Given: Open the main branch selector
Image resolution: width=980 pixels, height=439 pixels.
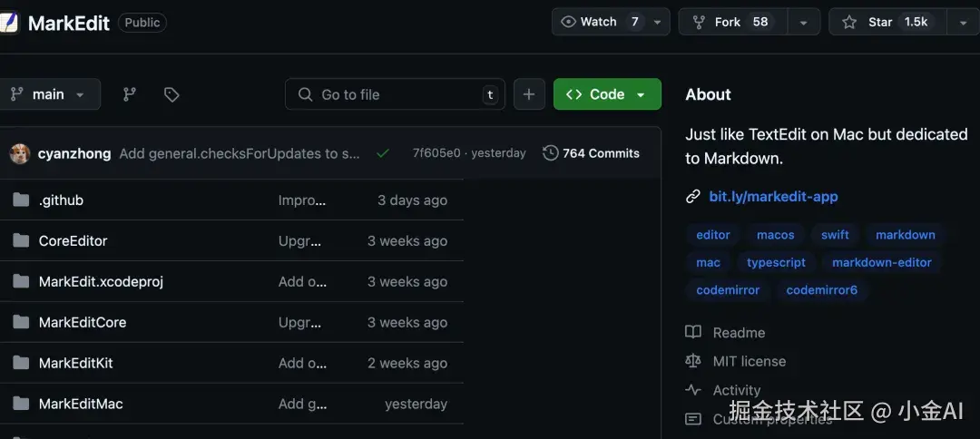Looking at the screenshot, I should 48,94.
